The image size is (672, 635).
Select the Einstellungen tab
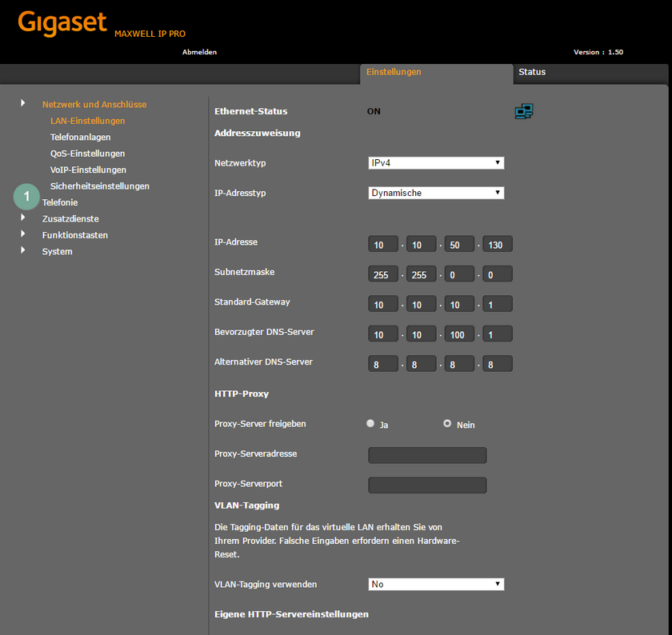click(x=394, y=72)
